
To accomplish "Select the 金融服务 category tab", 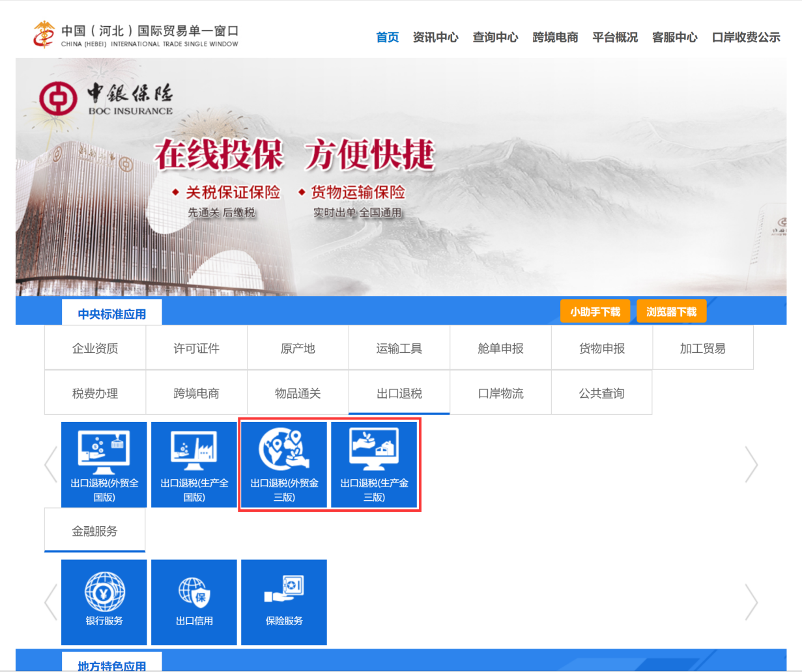I will point(95,531).
